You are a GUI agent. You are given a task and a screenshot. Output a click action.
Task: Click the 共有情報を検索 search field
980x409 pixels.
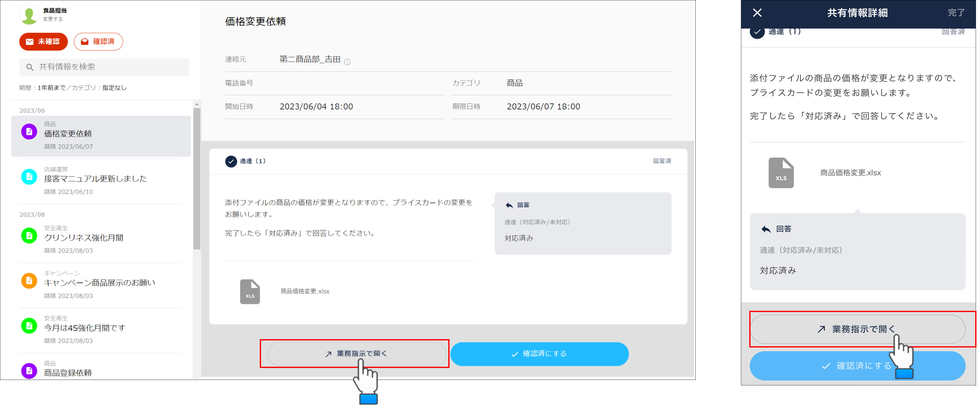click(104, 67)
